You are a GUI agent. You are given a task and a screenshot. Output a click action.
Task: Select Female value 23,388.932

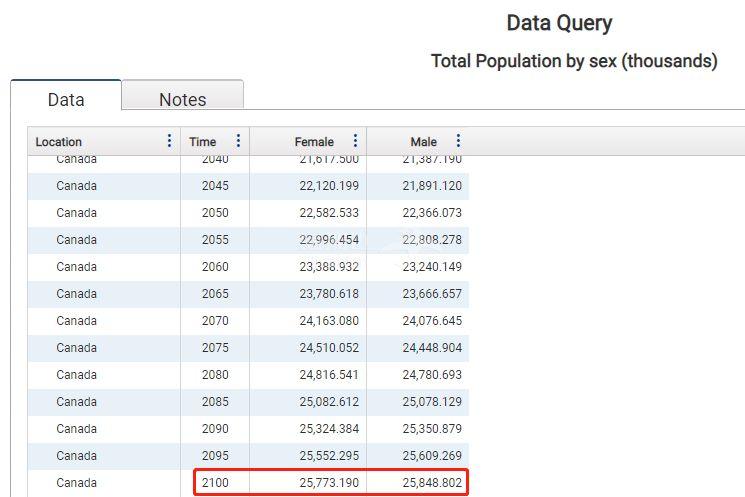[x=329, y=267]
